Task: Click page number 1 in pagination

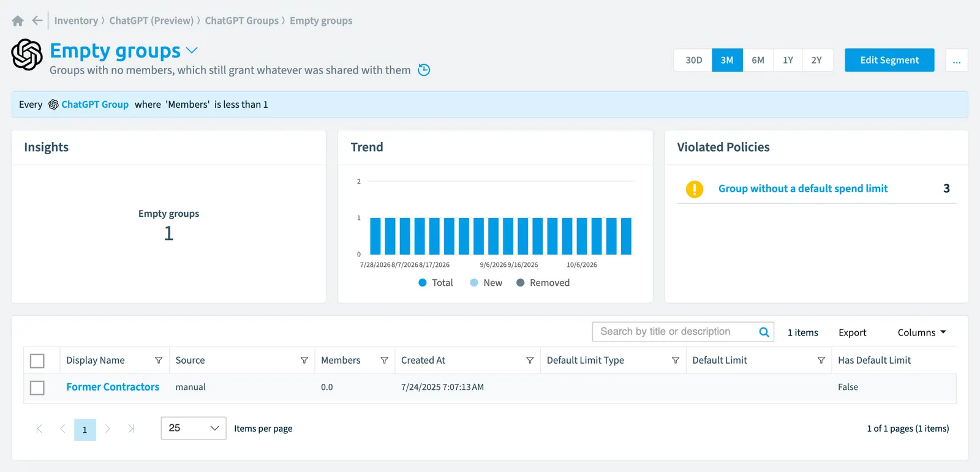Action: 85,429
